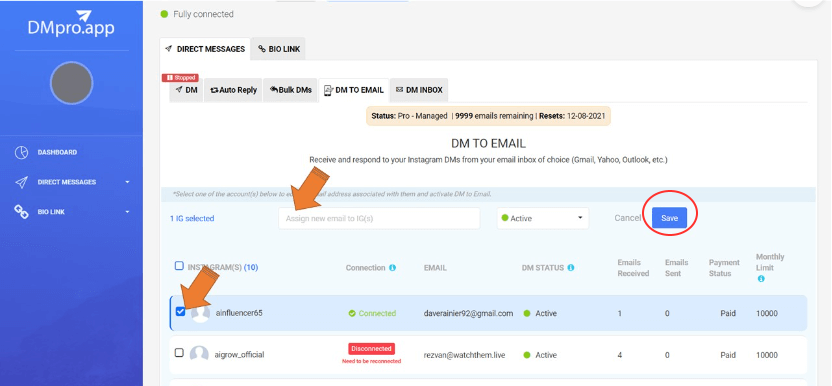Screen dimensions: 832x386
Task: Click 10000 limit in aigrow_official row
Action: click(767, 355)
